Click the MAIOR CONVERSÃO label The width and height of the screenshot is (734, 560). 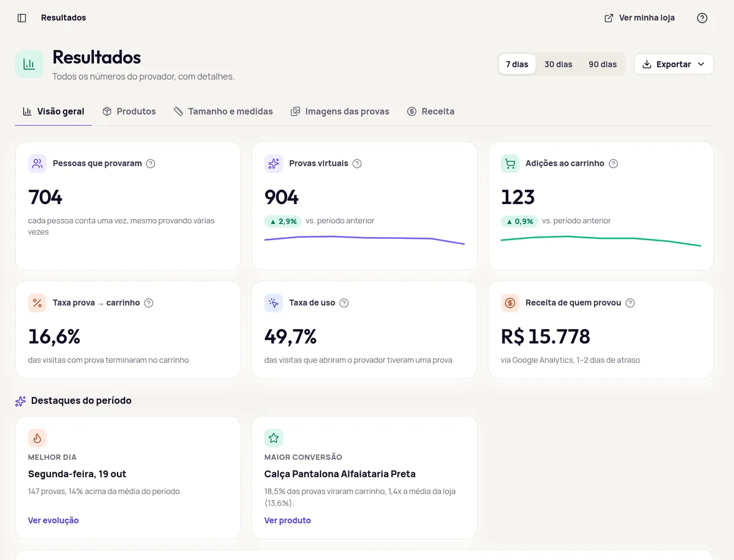point(304,457)
